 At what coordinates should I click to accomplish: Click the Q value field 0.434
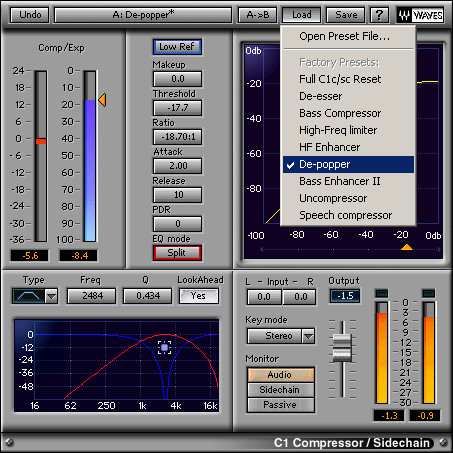point(148,296)
